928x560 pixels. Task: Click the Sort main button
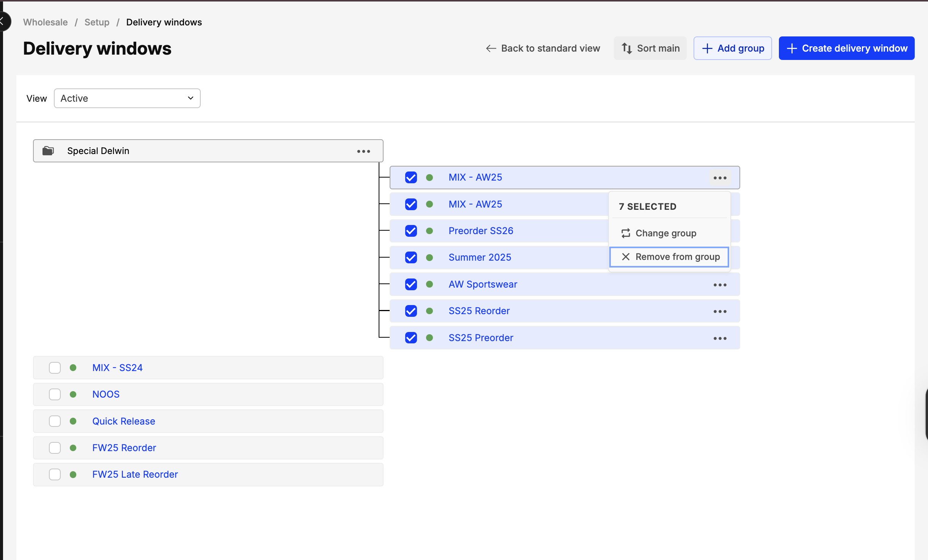coord(650,48)
